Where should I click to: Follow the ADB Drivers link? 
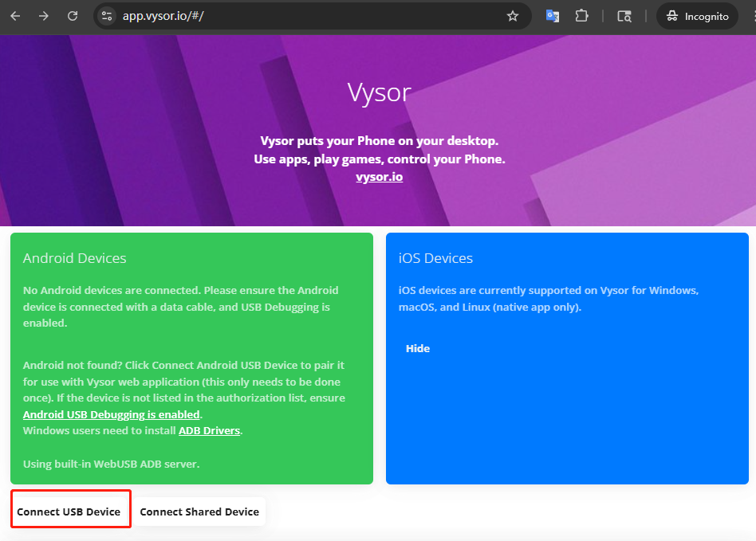209,431
